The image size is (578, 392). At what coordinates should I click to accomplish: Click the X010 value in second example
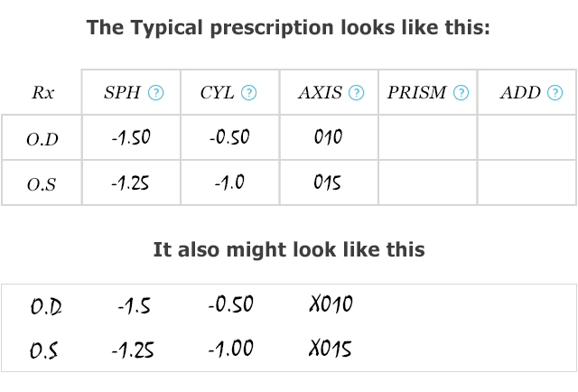tap(331, 304)
